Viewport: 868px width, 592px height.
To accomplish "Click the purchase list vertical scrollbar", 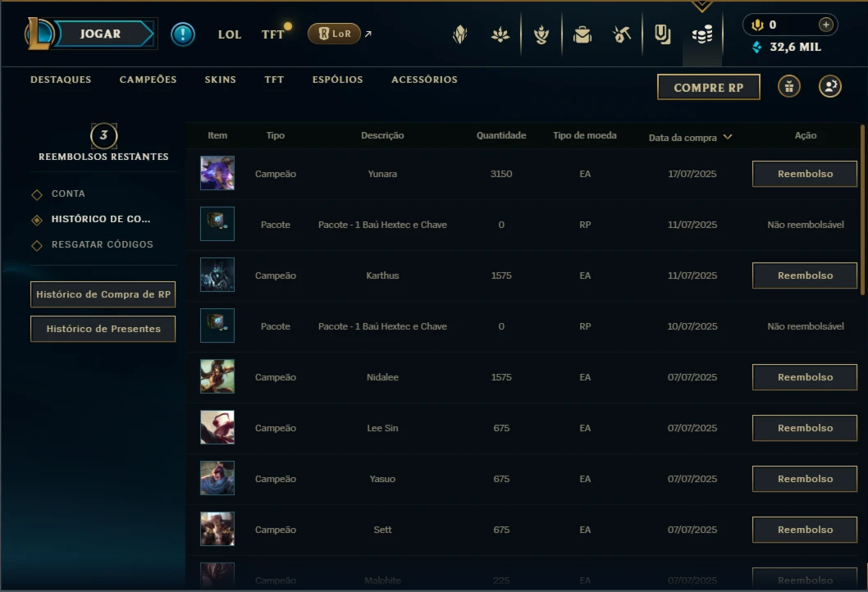I will tap(862, 210).
